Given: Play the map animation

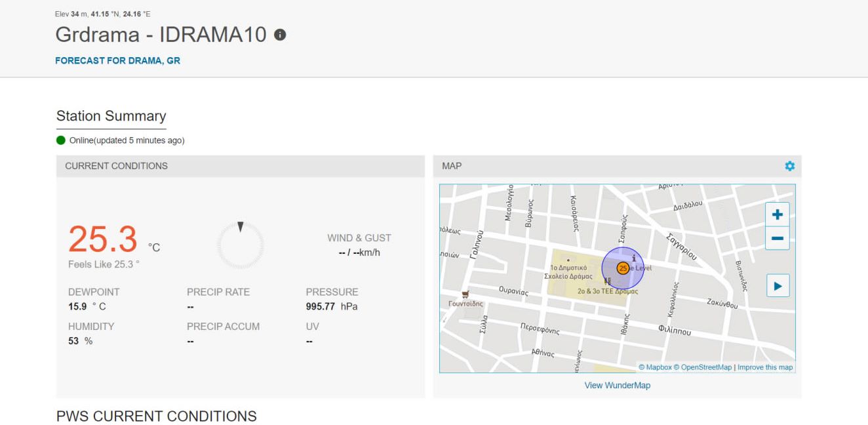Looking at the screenshot, I should (x=778, y=286).
